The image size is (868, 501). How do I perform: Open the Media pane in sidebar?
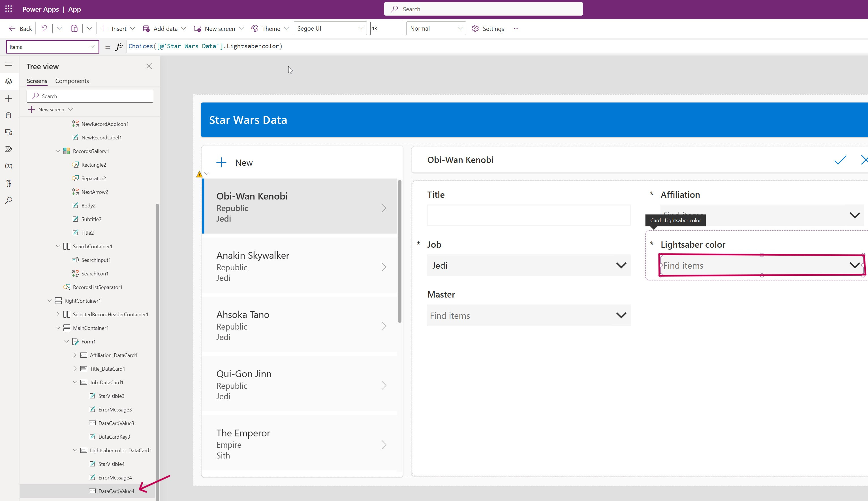click(9, 132)
